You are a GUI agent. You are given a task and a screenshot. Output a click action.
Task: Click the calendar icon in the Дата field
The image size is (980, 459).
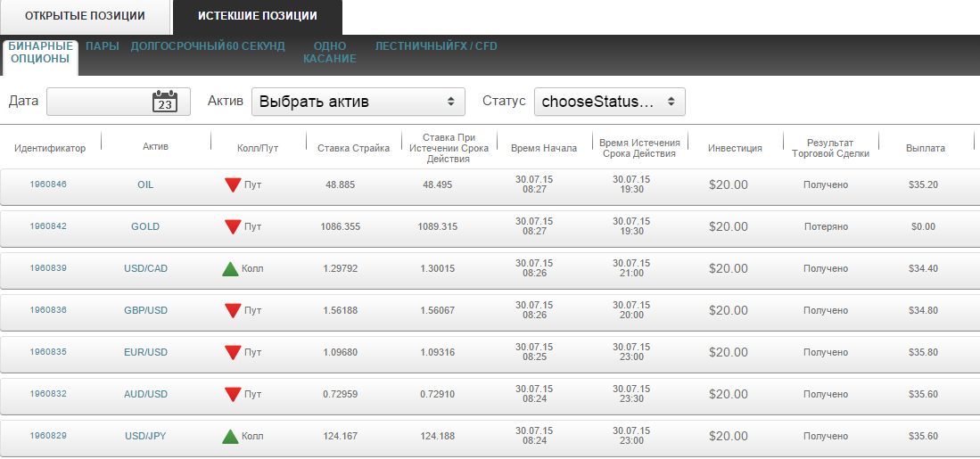165,102
